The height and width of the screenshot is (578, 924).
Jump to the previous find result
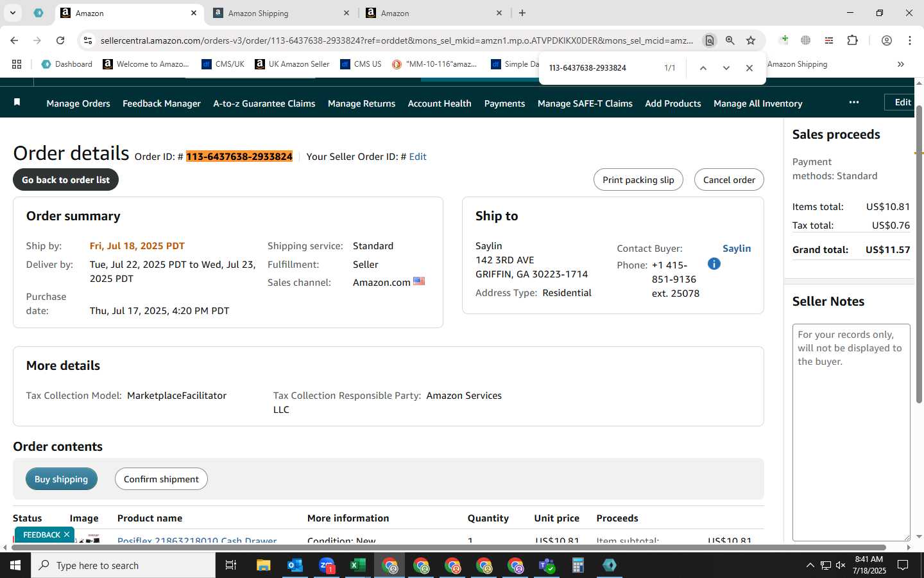(703, 68)
